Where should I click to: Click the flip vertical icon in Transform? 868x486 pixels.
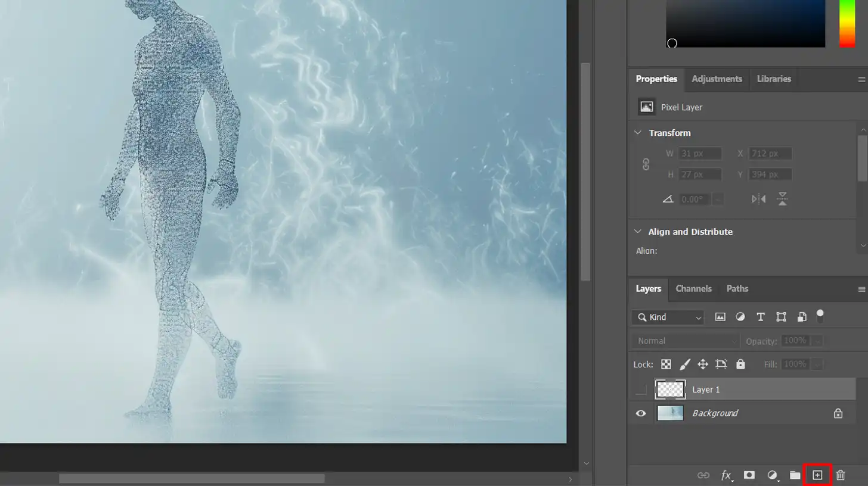point(783,199)
